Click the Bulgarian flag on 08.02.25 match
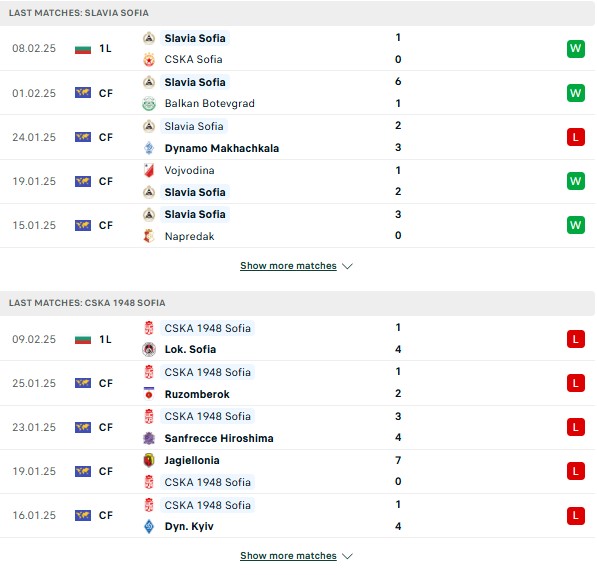Image resolution: width=597 pixels, height=575 pixels. point(83,49)
